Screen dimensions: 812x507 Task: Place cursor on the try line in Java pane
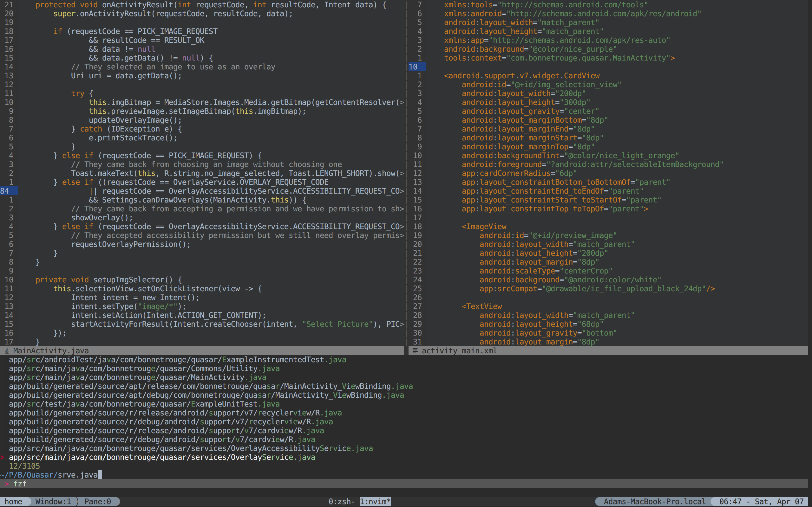[x=78, y=93]
